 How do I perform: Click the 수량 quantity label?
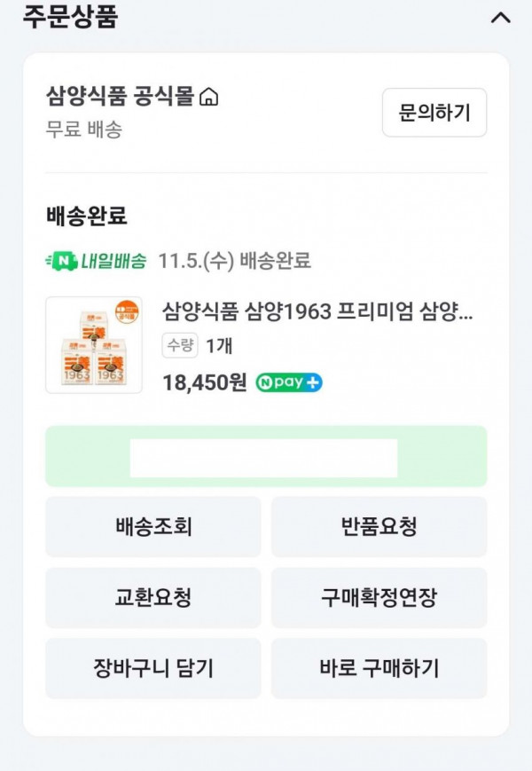coord(179,345)
